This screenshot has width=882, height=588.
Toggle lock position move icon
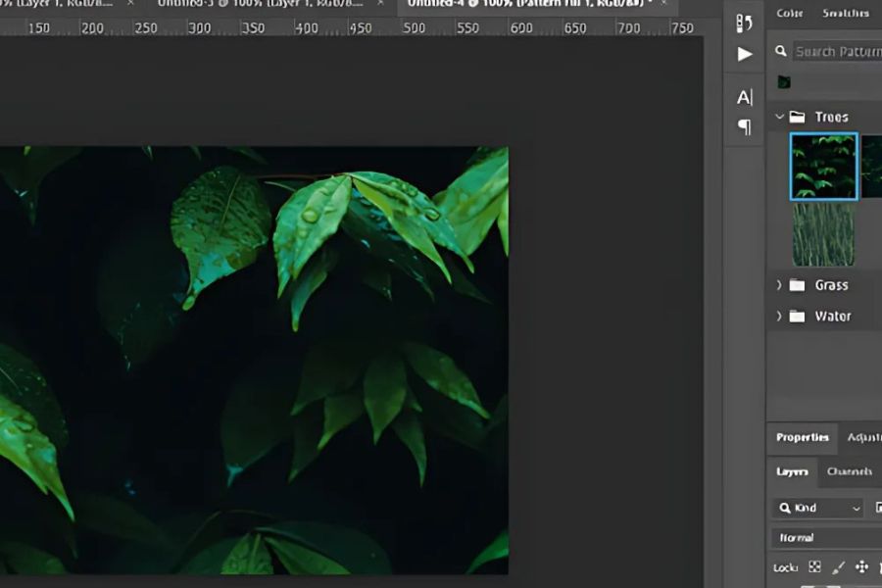tap(862, 567)
